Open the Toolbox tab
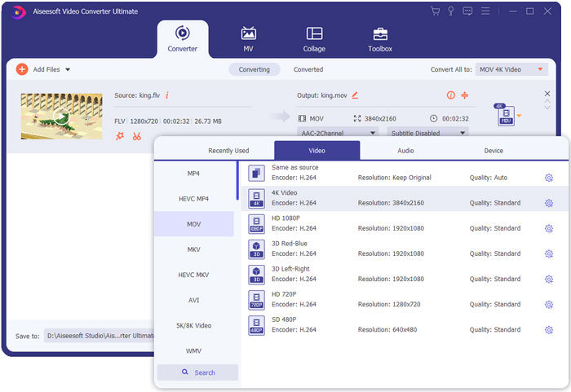Viewport: 571px width, 392px height. point(380,39)
